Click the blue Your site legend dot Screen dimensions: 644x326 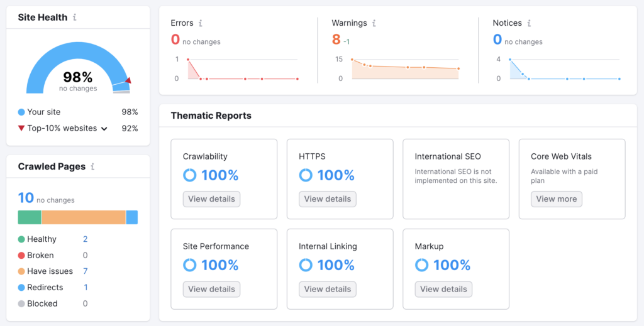click(21, 112)
